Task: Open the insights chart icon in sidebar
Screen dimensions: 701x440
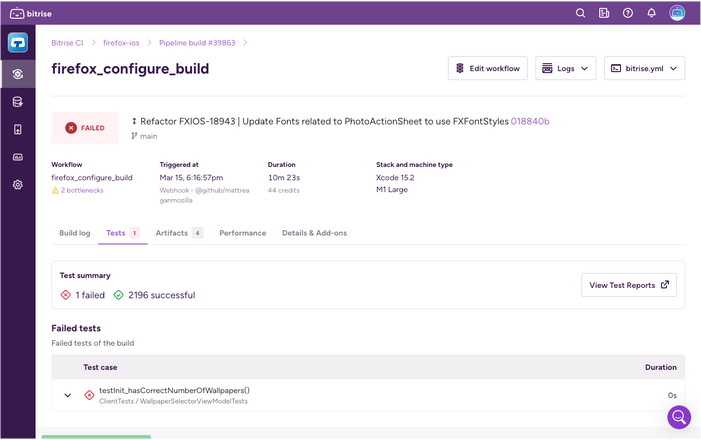Action: [18, 157]
